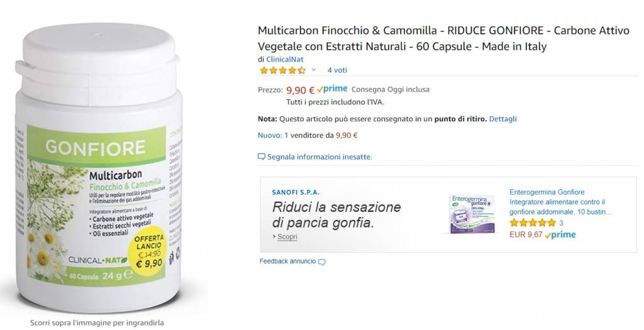Click the speech bubble icon beside Segnala informazioni

pyautogui.click(x=261, y=157)
